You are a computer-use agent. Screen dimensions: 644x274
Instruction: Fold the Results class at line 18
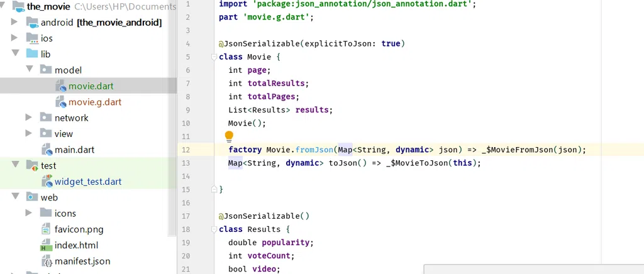(214, 229)
